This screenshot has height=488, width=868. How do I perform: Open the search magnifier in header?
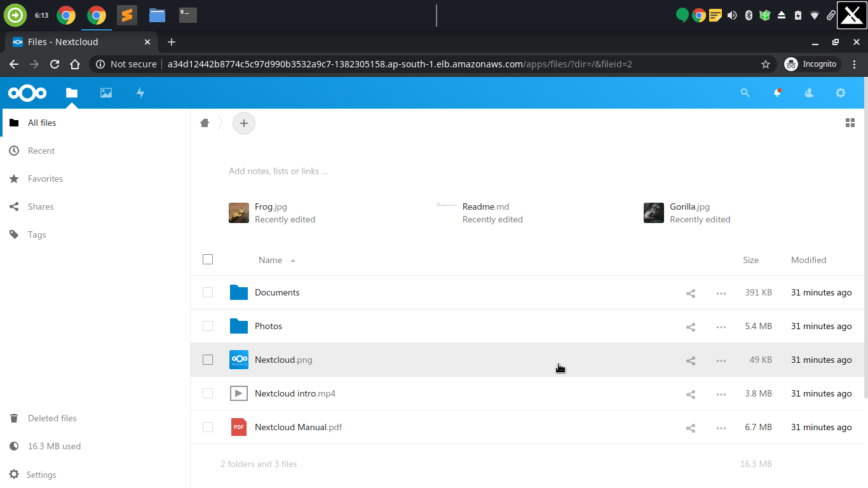(745, 93)
